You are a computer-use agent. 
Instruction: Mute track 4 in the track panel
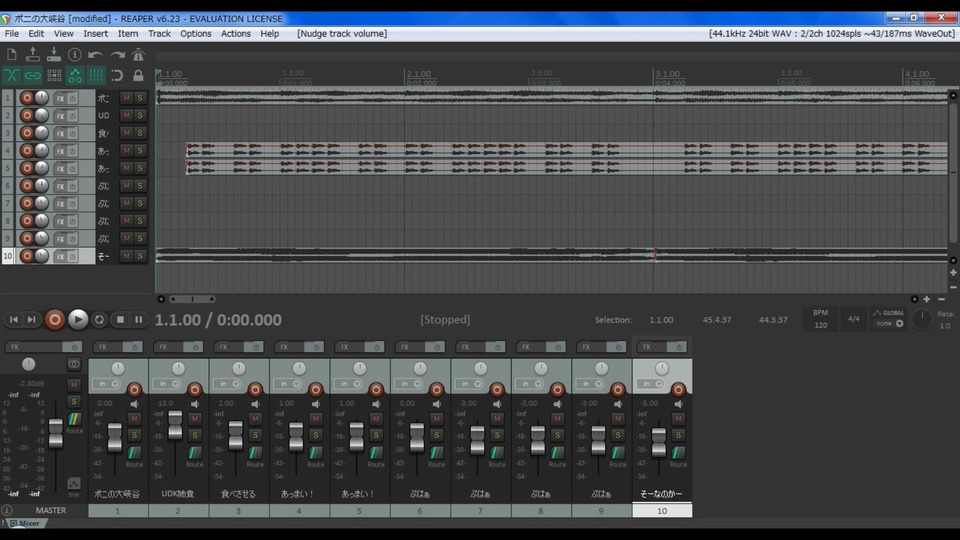coord(126,151)
